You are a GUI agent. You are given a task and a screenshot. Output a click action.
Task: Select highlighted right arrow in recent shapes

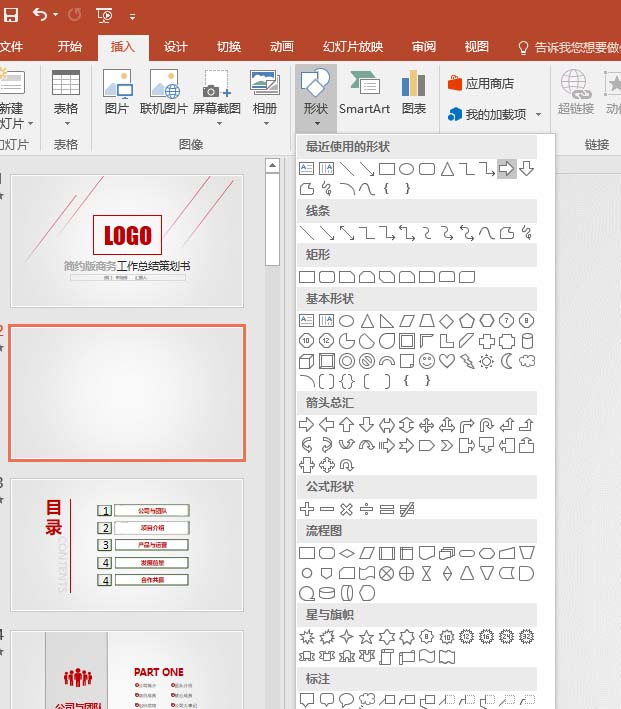507,169
